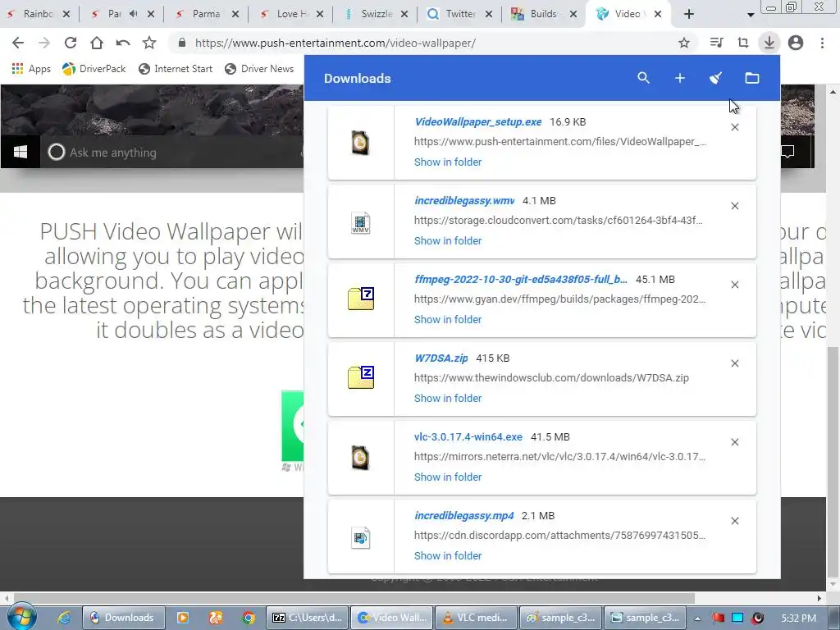Viewport: 840px width, 630px height.
Task: Click the VideoWallpaper_setup.exe file icon
Action: [361, 143]
